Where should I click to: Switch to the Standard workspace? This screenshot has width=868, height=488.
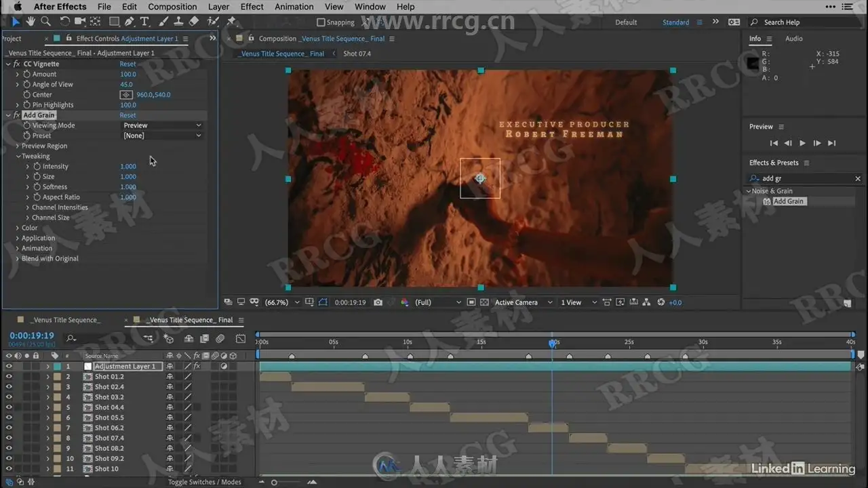pyautogui.click(x=675, y=22)
